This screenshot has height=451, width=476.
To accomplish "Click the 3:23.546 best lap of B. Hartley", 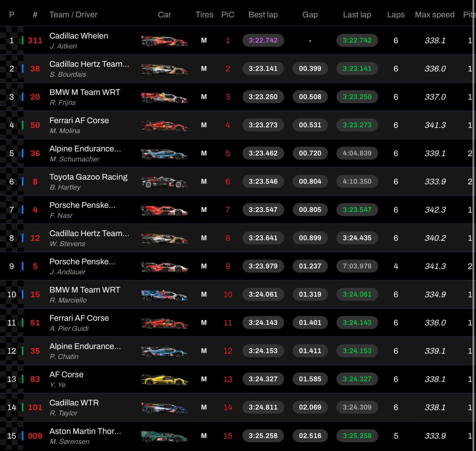I will pyautogui.click(x=263, y=182).
